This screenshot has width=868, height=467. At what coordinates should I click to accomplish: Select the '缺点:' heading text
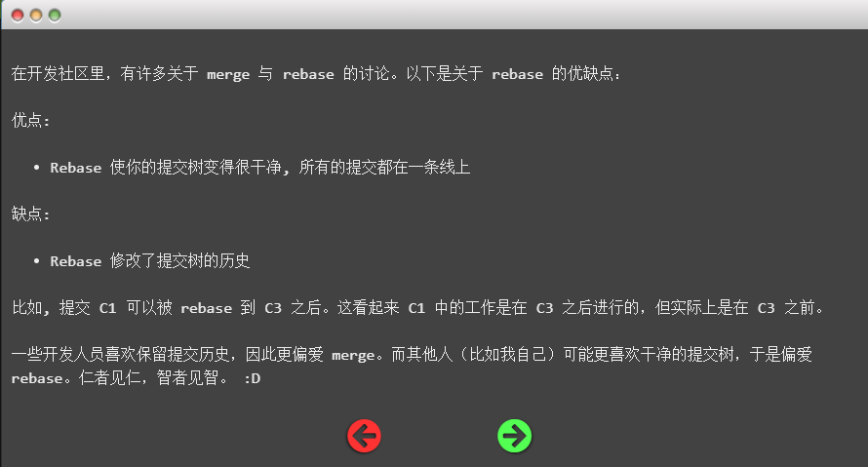pos(30,214)
